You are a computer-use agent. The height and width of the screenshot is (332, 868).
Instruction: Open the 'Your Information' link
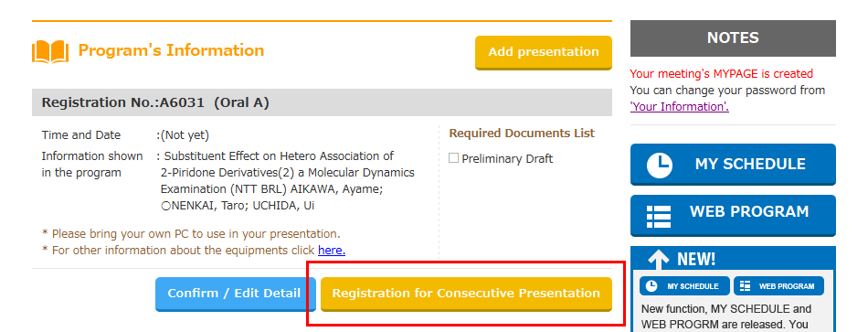coord(679,107)
